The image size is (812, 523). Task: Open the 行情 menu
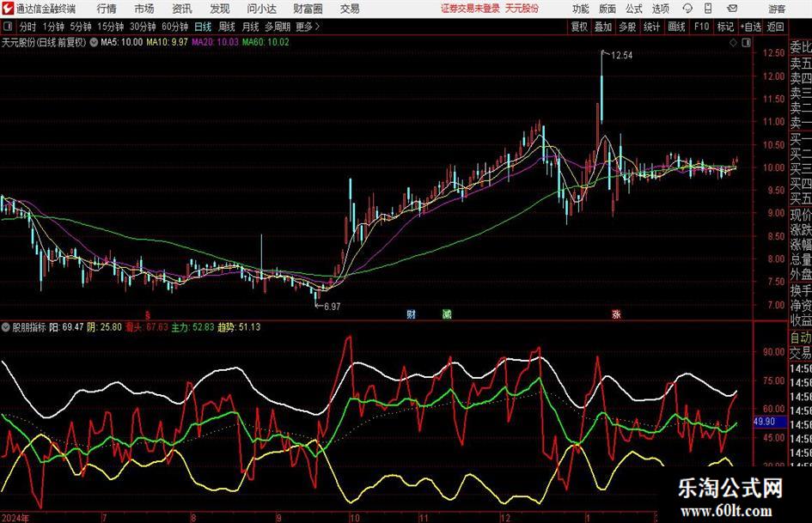pos(107,9)
